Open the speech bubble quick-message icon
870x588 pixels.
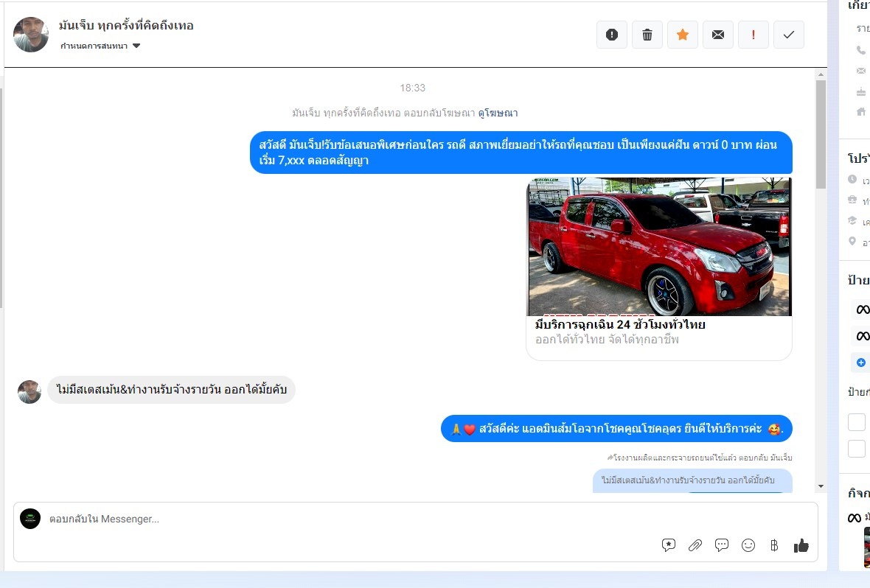722,545
